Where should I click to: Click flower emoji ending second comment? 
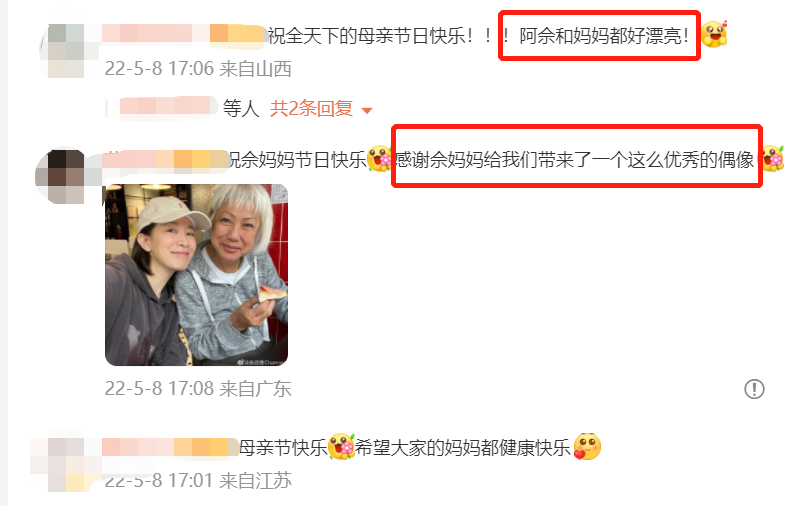pyautogui.click(x=772, y=159)
